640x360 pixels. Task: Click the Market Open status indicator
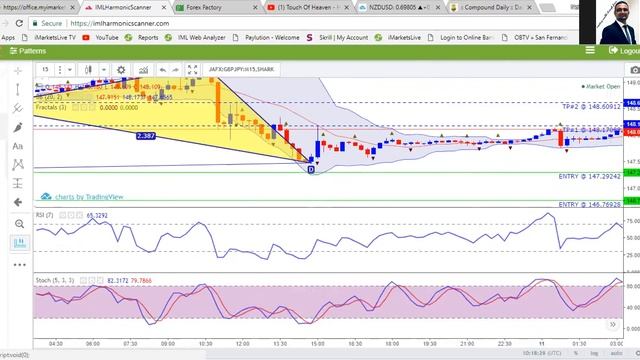click(x=600, y=87)
